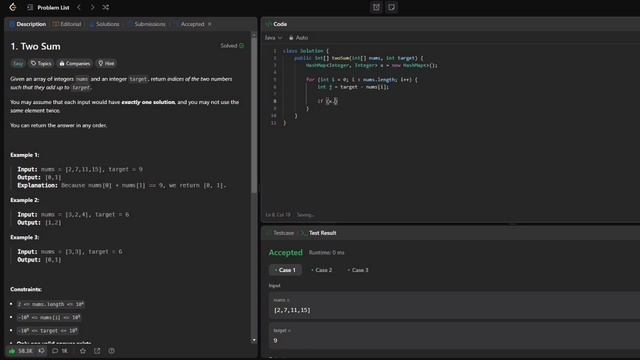Open the comments icon showing 1K
Viewport: 640px width, 360px height.
coord(60,351)
